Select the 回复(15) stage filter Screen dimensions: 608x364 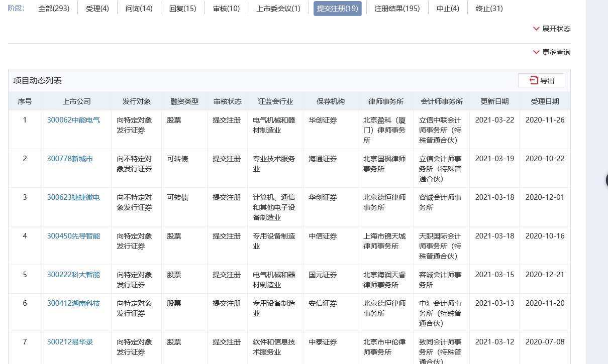[183, 9]
